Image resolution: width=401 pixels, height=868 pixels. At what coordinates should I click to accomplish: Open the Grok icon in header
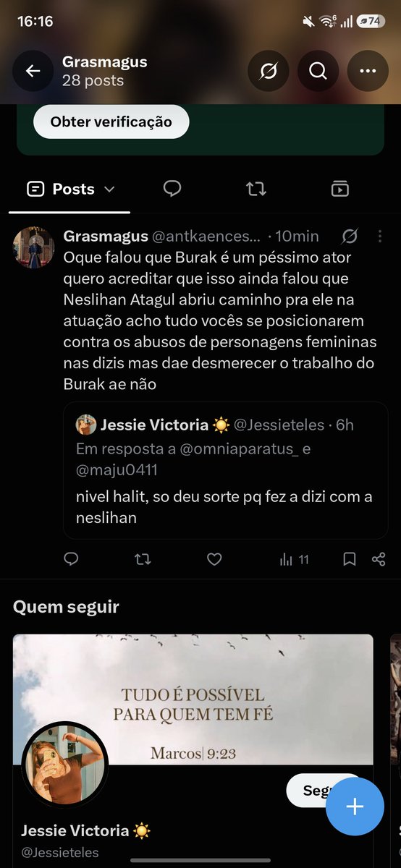pyautogui.click(x=269, y=71)
